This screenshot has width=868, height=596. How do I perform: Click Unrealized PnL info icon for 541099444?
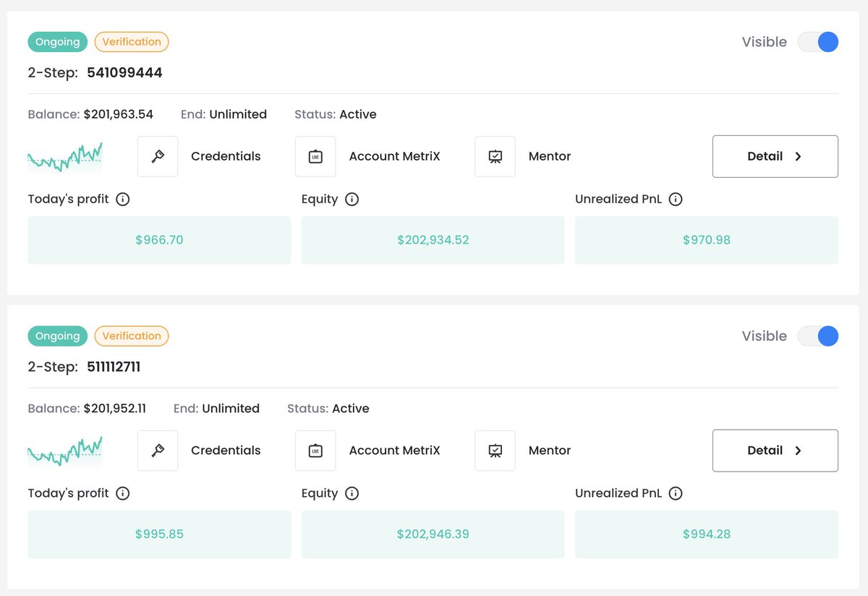676,199
